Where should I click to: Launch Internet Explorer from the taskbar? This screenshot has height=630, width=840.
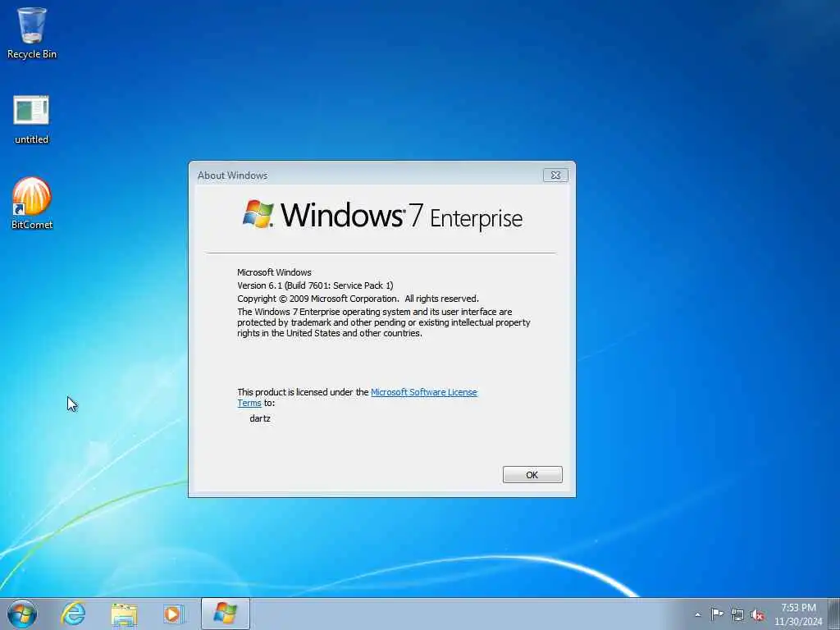pyautogui.click(x=73, y=614)
